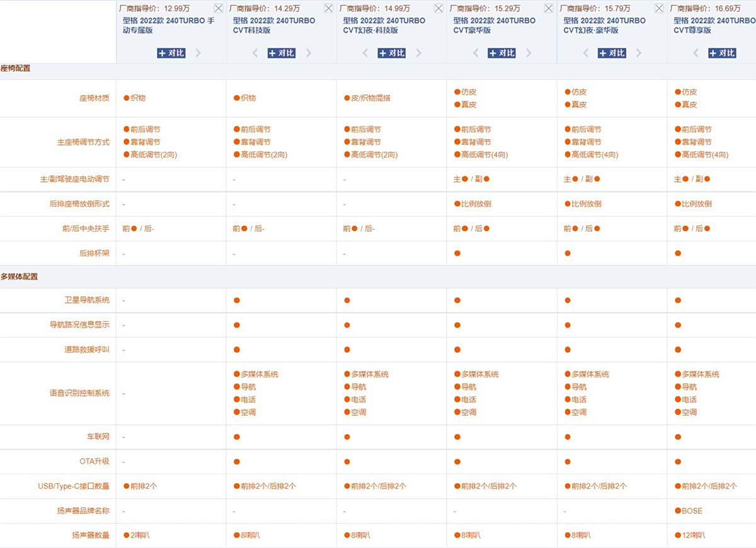Move CVT科技版 column right with arrow
756x548 pixels.
309,53
